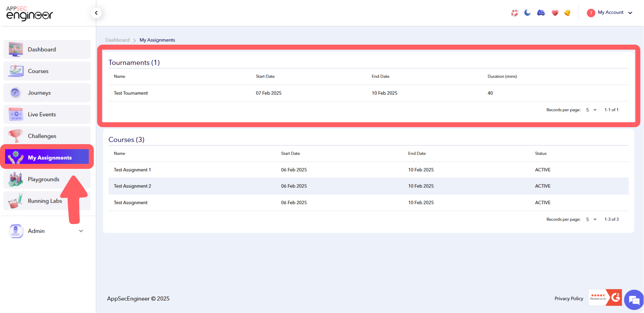Open Playgrounds from the sidebar
Viewport: 644px width, 313px height.
coord(43,179)
